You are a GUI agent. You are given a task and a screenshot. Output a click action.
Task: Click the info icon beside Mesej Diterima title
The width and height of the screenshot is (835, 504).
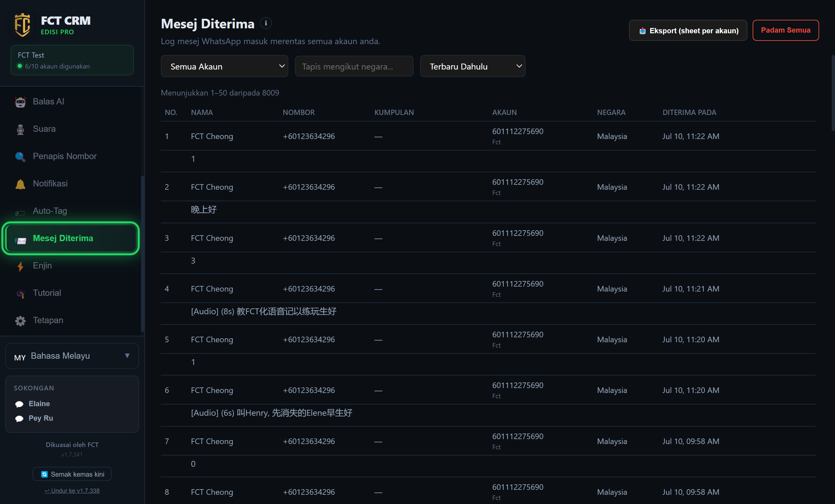click(266, 23)
